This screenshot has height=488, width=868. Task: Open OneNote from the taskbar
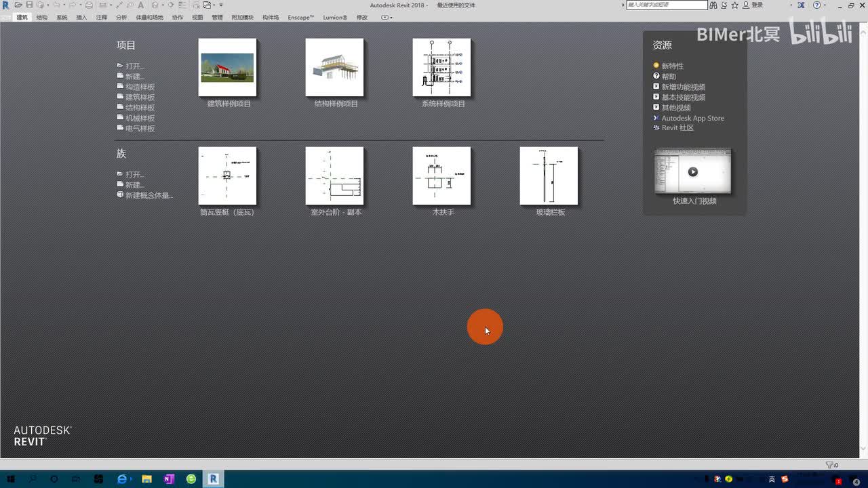[x=169, y=479]
